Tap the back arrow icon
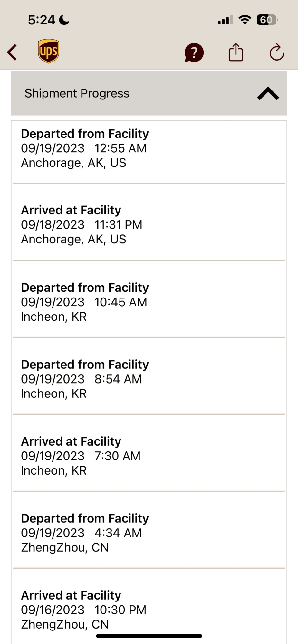Image resolution: width=298 pixels, height=644 pixels. (12, 52)
